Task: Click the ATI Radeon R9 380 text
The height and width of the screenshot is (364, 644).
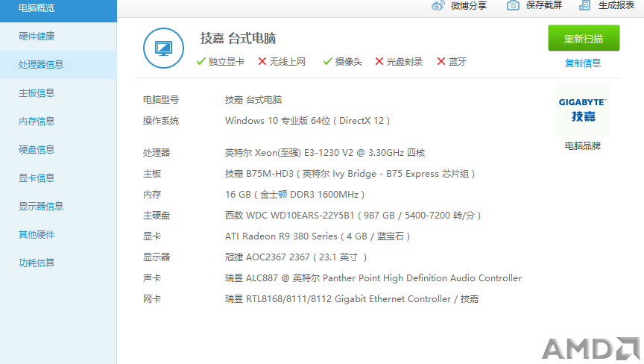Action: click(318, 236)
